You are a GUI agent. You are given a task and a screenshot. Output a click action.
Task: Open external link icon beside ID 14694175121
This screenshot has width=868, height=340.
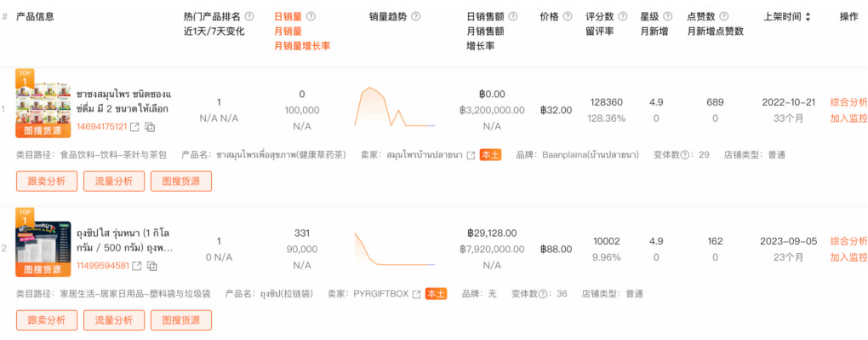tap(134, 127)
